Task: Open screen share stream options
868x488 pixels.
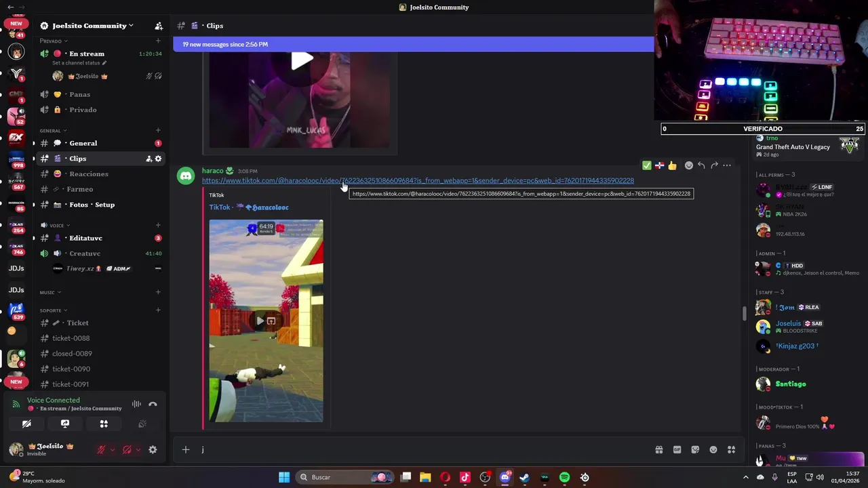Action: [65, 424]
